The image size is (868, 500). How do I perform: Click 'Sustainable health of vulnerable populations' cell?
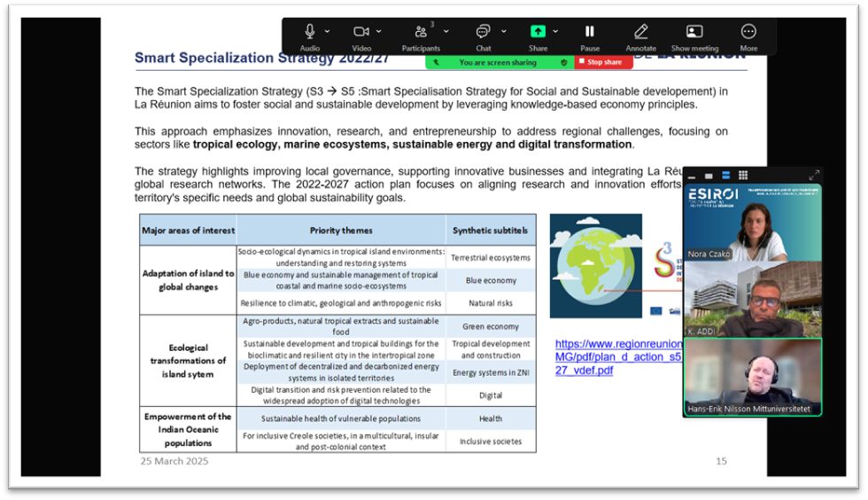(x=341, y=418)
